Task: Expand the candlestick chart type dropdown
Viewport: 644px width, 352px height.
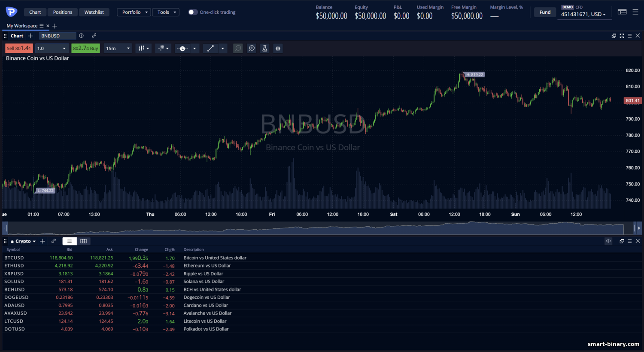Action: click(x=143, y=49)
